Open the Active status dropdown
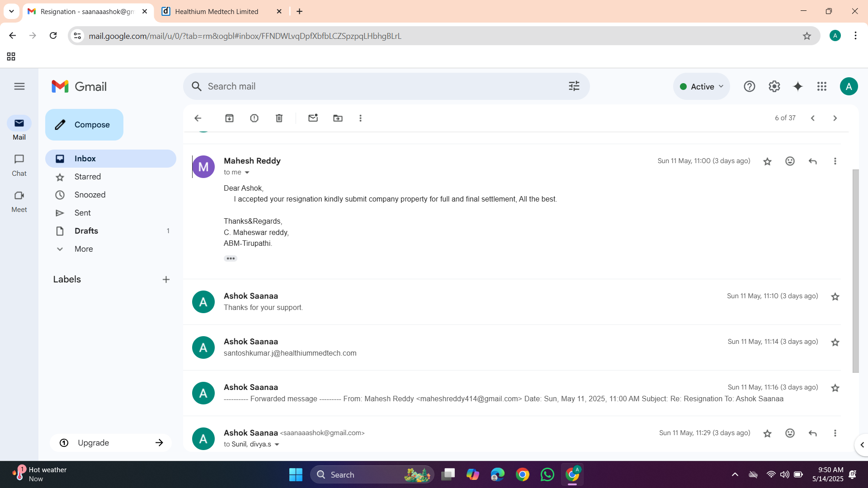 click(702, 86)
